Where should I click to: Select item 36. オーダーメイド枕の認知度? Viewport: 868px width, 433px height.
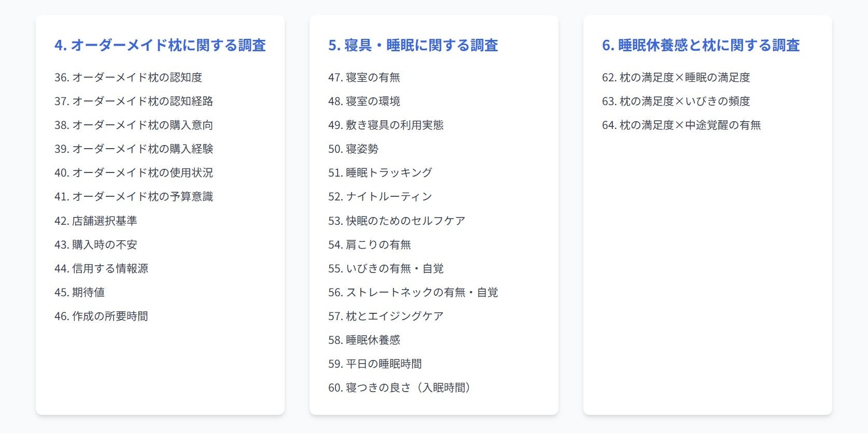click(x=128, y=77)
